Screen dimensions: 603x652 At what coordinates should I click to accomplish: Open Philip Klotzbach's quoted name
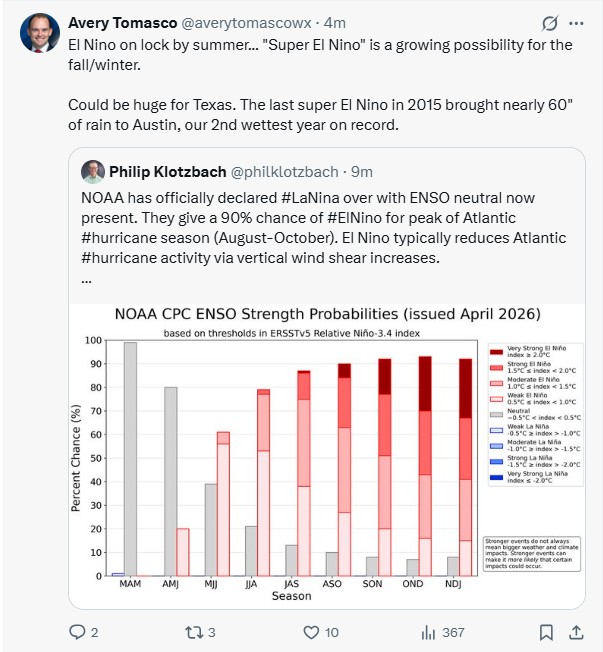(167, 171)
